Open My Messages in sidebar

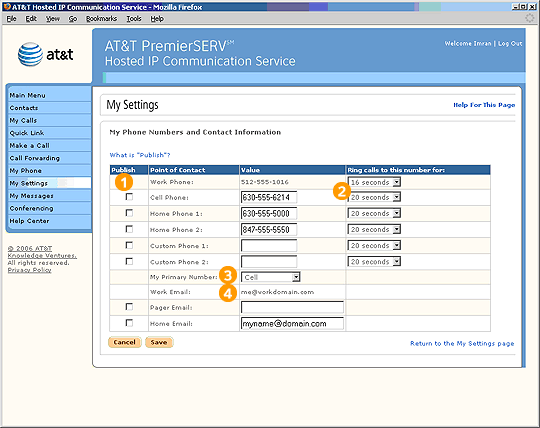coord(50,196)
